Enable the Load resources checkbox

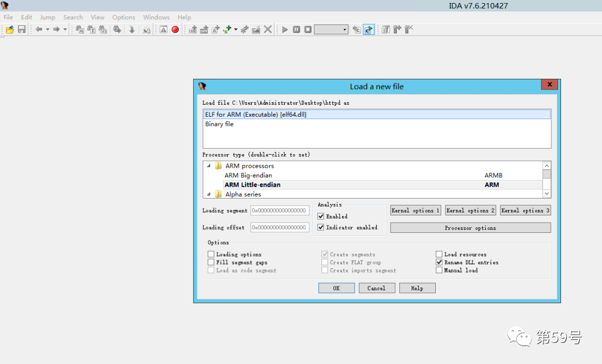coord(439,254)
